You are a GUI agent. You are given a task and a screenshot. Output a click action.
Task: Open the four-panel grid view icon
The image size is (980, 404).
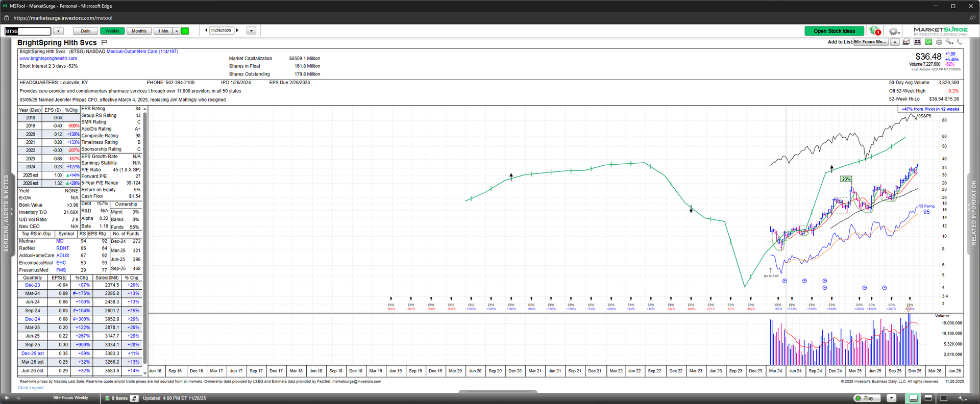pos(917,42)
